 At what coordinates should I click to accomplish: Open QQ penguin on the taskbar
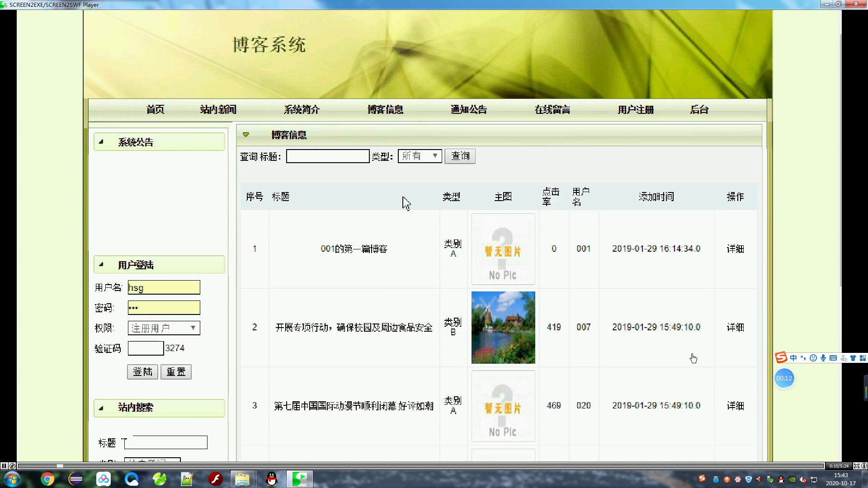[271, 479]
